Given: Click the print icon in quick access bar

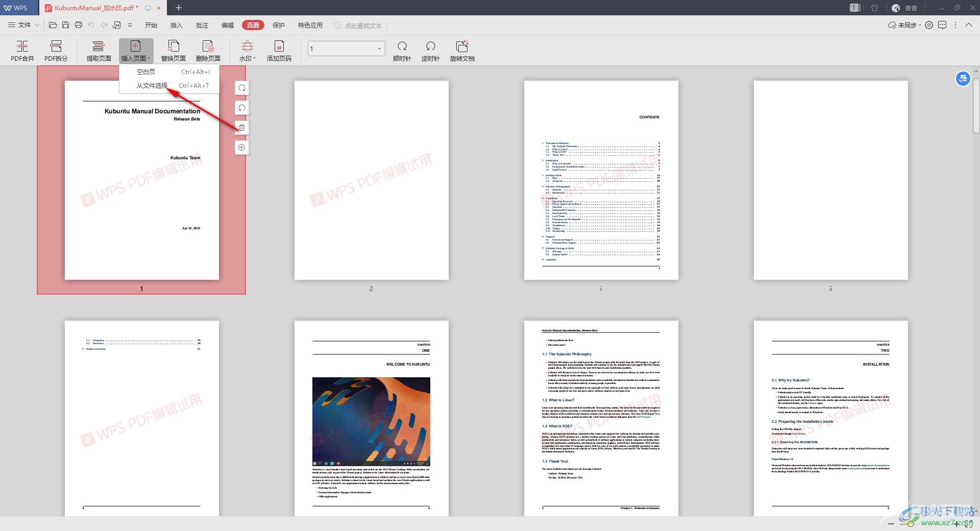Looking at the screenshot, I should pos(79,25).
